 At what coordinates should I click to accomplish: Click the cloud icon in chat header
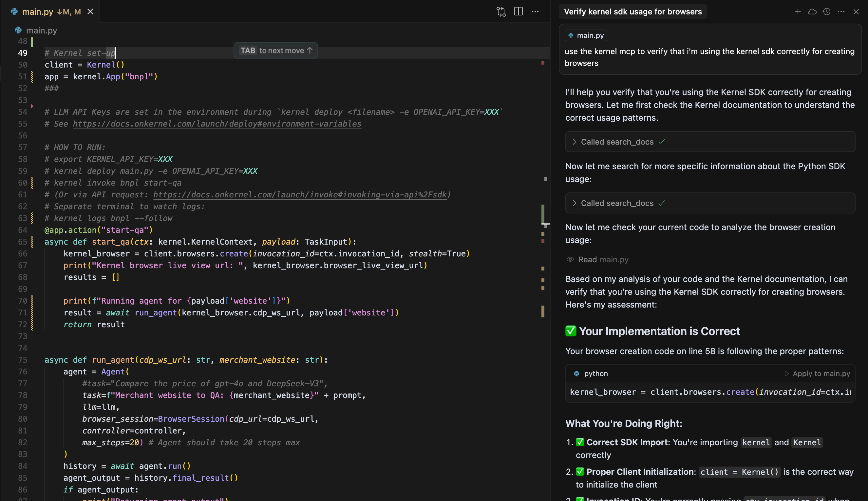click(x=812, y=12)
